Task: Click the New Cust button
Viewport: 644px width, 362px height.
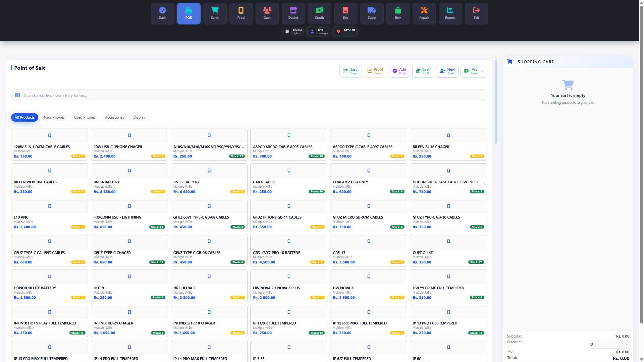Action: tap(447, 71)
